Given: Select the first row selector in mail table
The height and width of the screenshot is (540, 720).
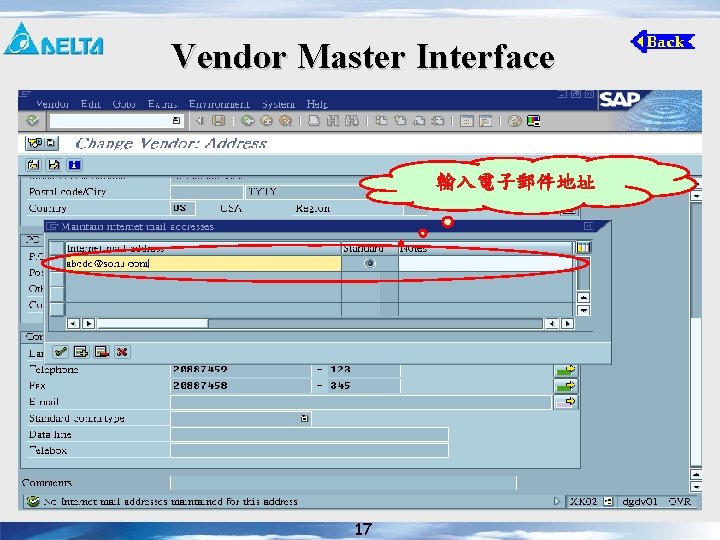Looking at the screenshot, I should pos(57,264).
